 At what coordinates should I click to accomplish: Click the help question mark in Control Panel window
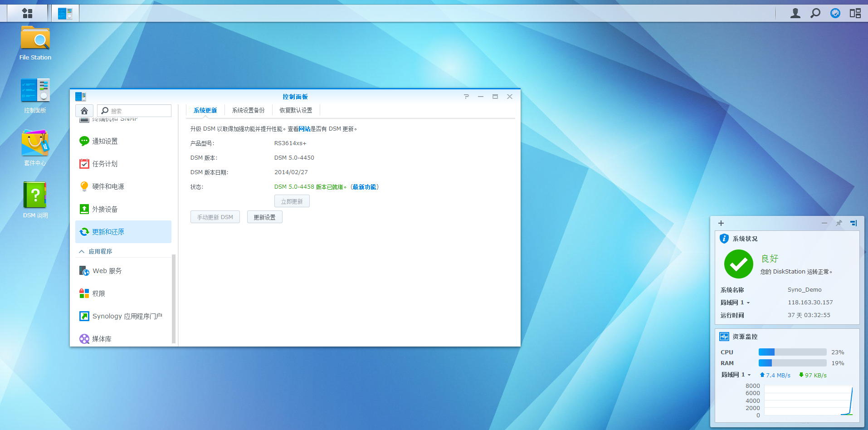coord(466,96)
